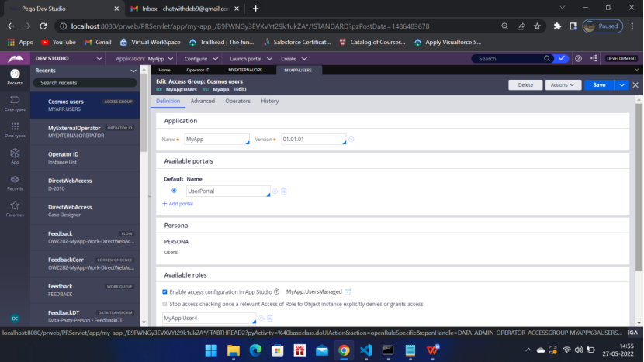Open the Actions dropdown button
The image size is (644, 362).
563,85
